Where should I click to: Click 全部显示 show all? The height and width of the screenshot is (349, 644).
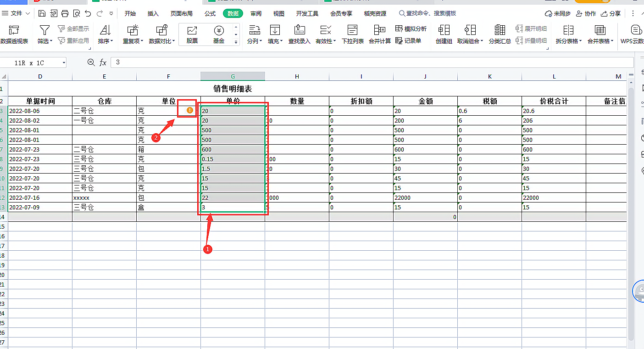(x=73, y=29)
